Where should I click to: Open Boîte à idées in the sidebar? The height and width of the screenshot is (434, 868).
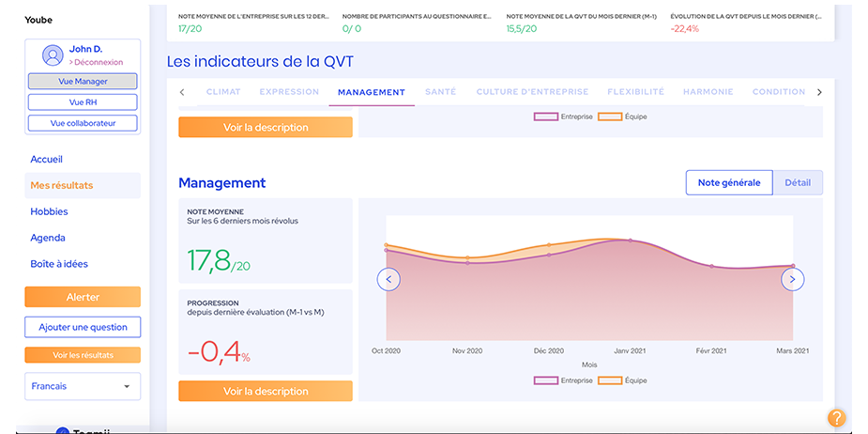coord(59,264)
